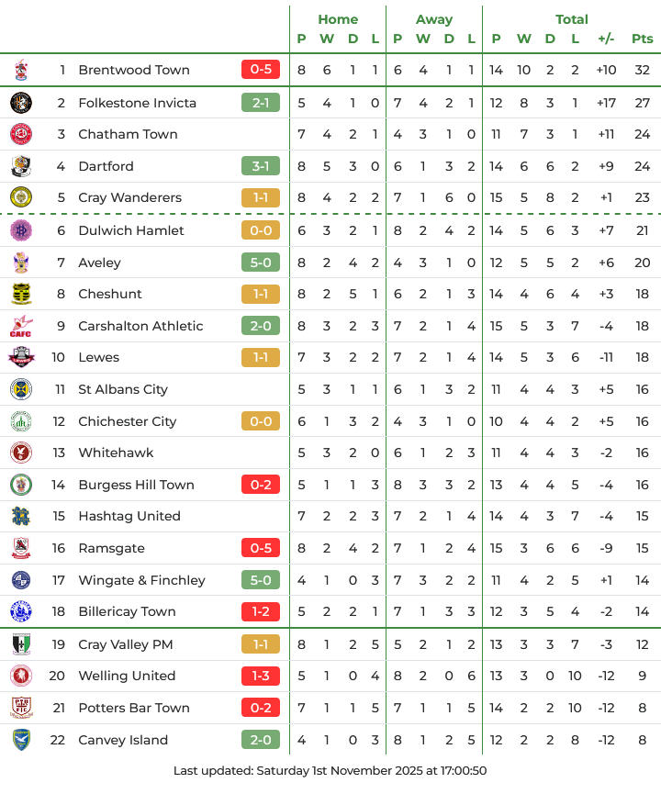
Task: Sort by the Pts column header
Action: point(642,39)
